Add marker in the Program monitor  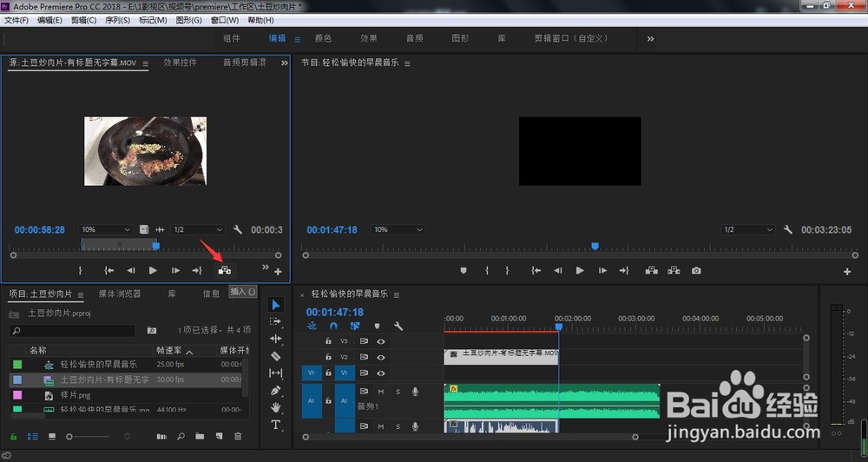pos(464,270)
